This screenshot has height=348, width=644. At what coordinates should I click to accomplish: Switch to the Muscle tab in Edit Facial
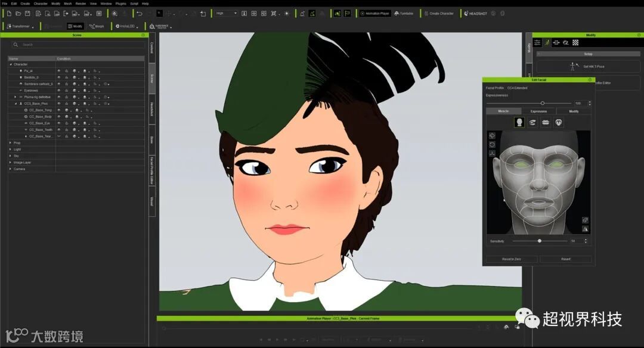(503, 111)
